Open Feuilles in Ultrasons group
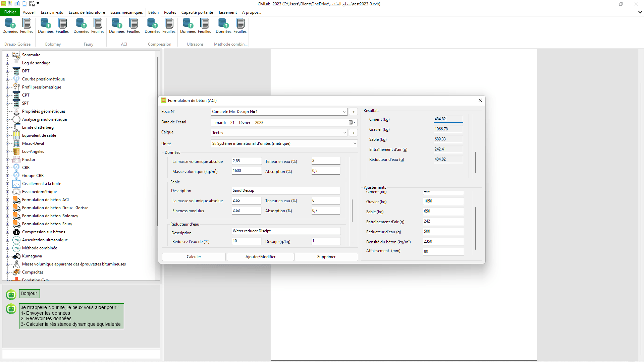This screenshot has width=644, height=362. [x=205, y=26]
